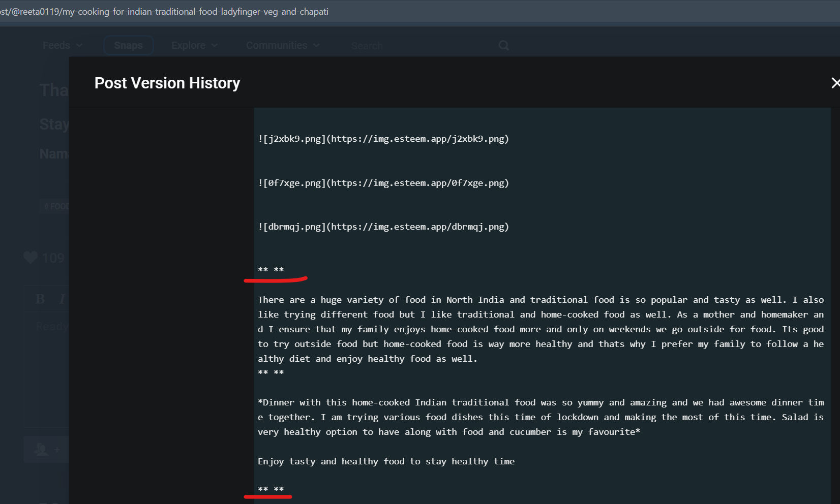
Task: Click the 'Post Version History' heading
Action: 167,83
